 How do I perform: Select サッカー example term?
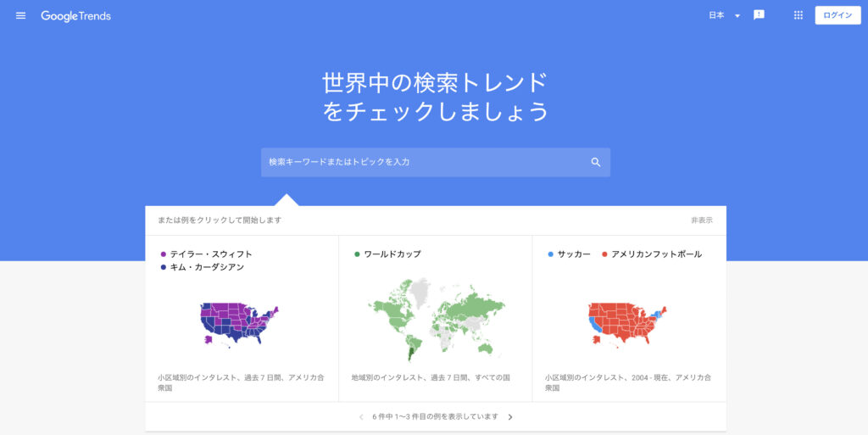pos(574,254)
